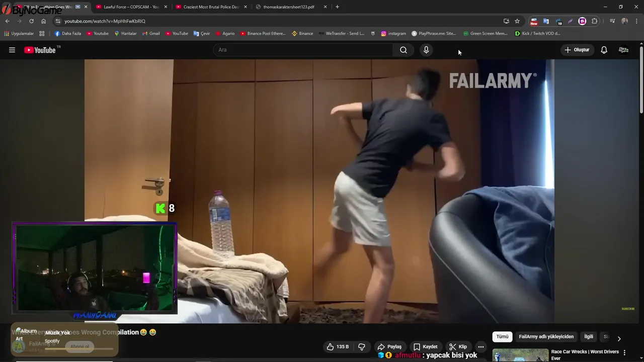Go back in browser history
The width and height of the screenshot is (644, 362).
click(x=7, y=21)
